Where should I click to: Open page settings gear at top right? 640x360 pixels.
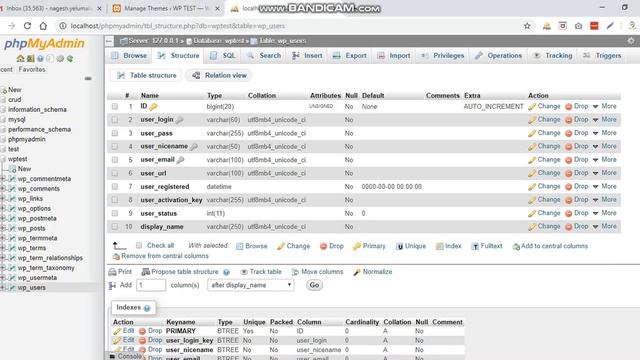point(631,41)
